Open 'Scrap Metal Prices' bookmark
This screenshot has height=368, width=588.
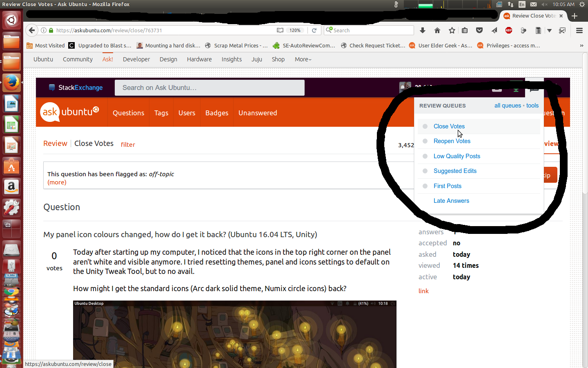click(236, 45)
